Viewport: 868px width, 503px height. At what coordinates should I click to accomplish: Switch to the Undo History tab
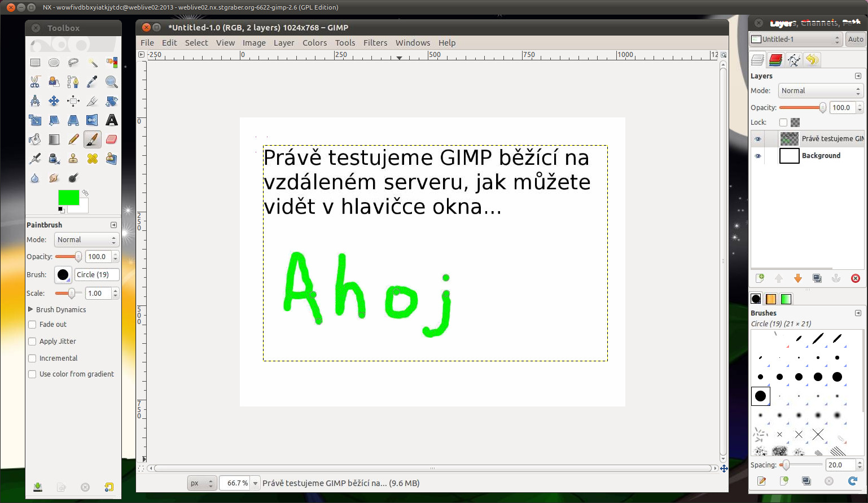click(812, 60)
